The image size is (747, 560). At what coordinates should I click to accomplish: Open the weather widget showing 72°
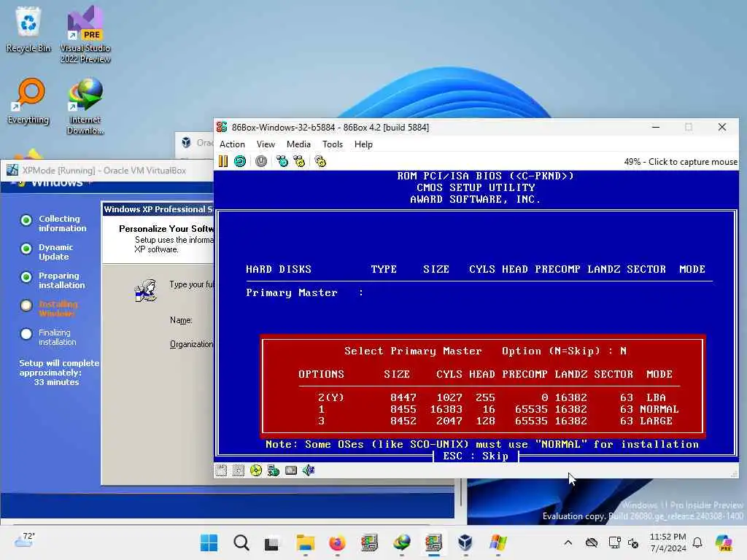click(x=25, y=540)
